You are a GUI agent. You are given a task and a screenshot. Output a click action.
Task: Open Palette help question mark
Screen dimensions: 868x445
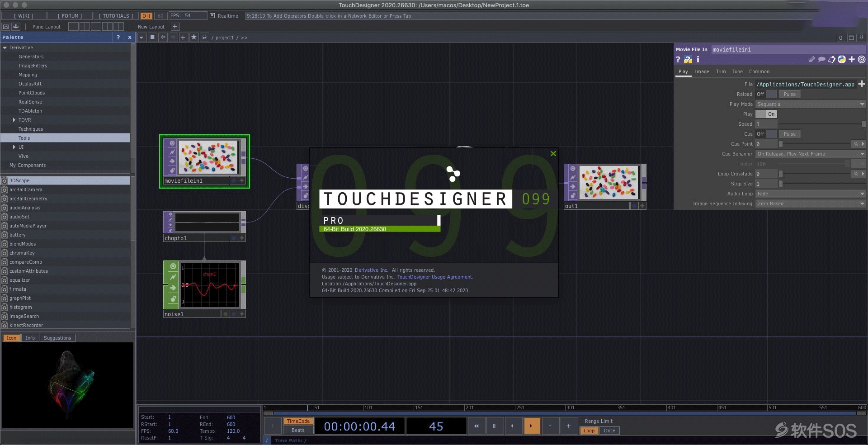click(x=118, y=38)
